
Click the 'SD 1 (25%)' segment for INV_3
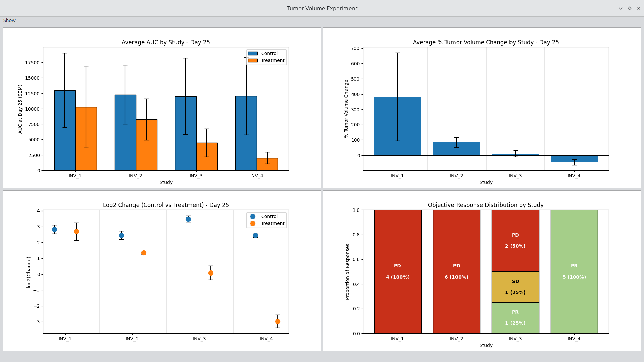[x=516, y=287]
